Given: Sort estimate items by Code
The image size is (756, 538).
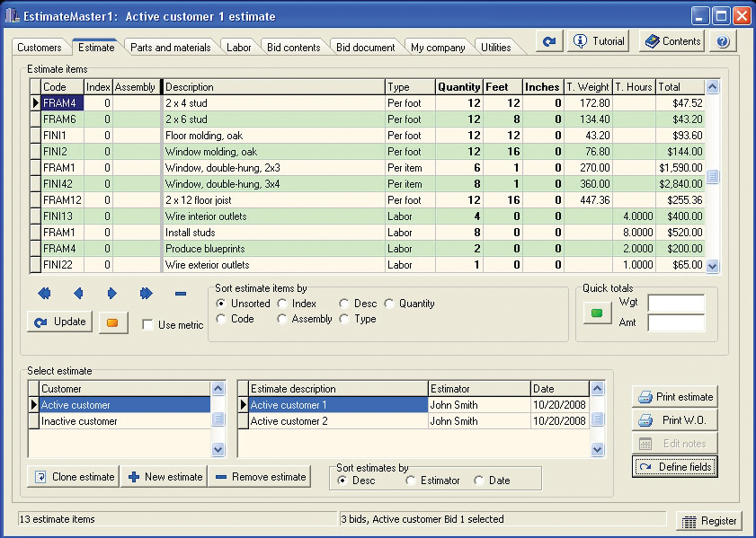Looking at the screenshot, I should tap(221, 319).
